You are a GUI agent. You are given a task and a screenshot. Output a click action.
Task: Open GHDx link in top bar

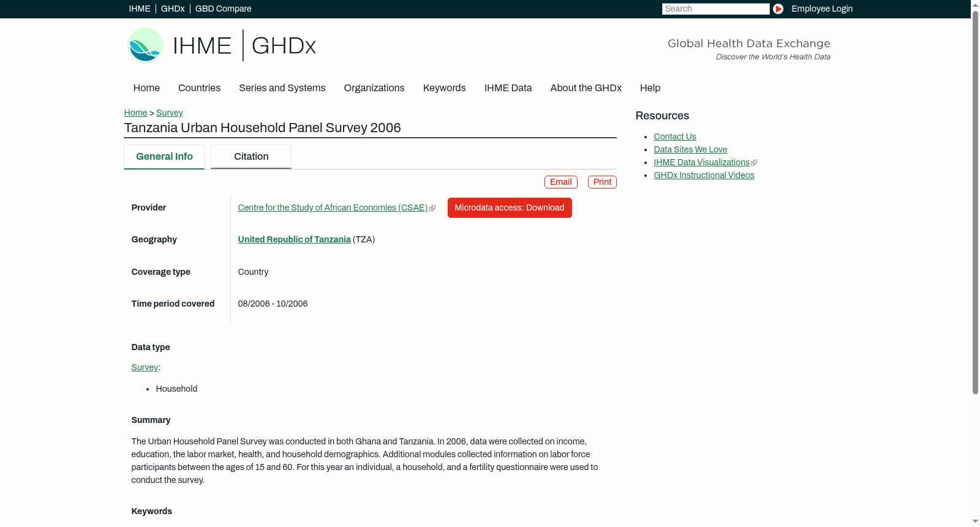pos(173,9)
